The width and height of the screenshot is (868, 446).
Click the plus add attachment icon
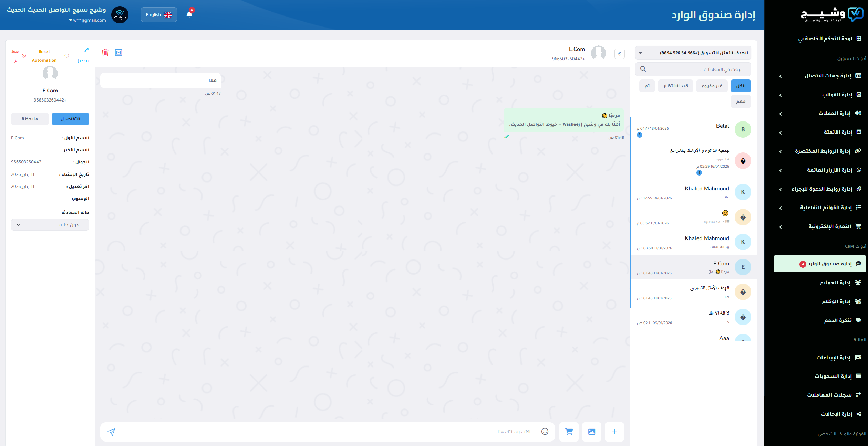click(x=614, y=432)
